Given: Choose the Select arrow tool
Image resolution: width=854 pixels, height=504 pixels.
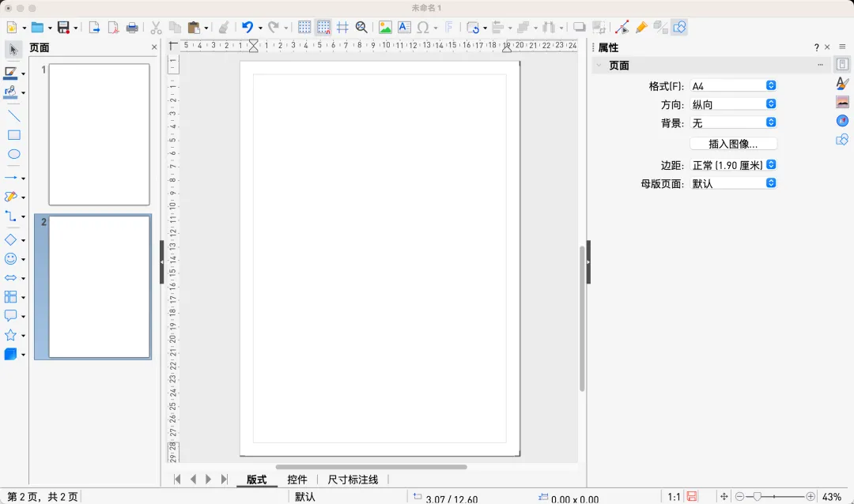Looking at the screenshot, I should 13,50.
